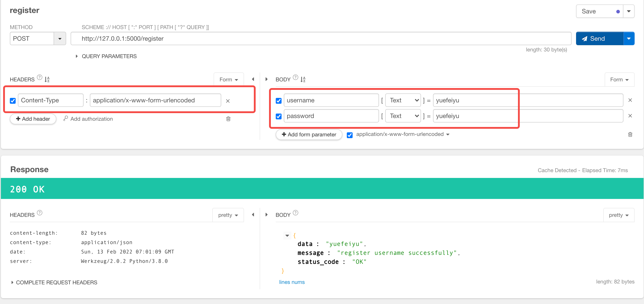Click the date Sun, 13 Feb 2022 value
644x304 pixels.
128,252
